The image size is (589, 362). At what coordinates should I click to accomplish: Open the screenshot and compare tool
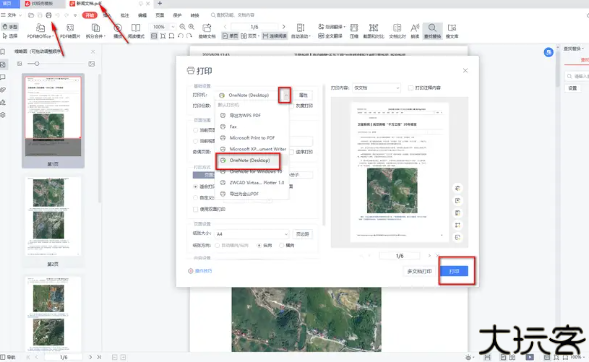pyautogui.click(x=373, y=31)
